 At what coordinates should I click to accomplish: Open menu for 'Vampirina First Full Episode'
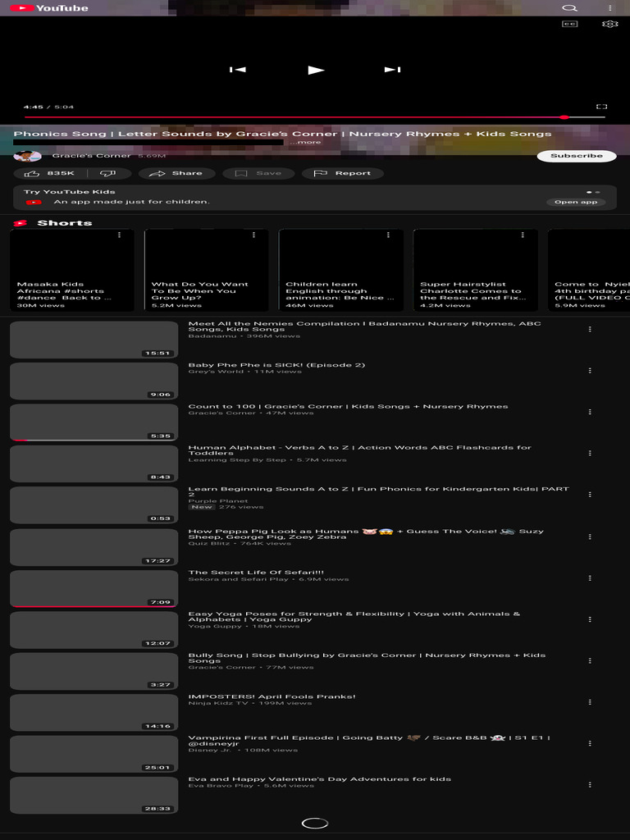click(590, 743)
